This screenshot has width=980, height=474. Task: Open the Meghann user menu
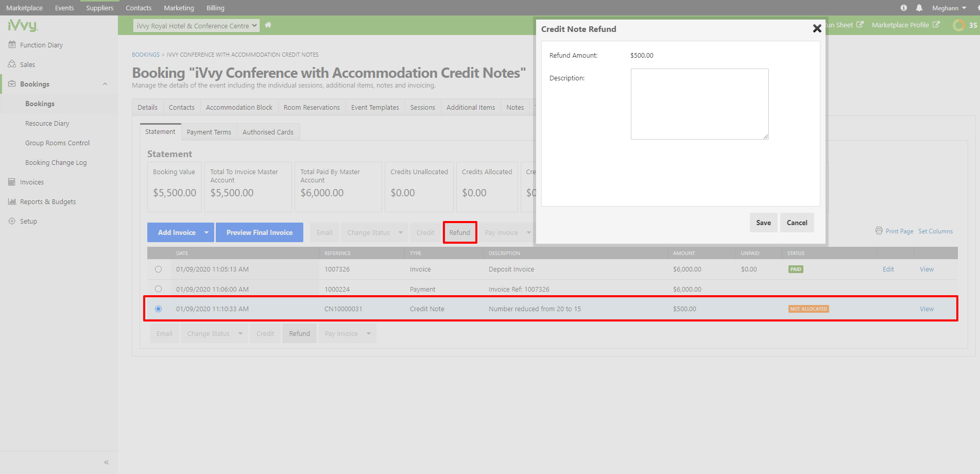tap(949, 8)
